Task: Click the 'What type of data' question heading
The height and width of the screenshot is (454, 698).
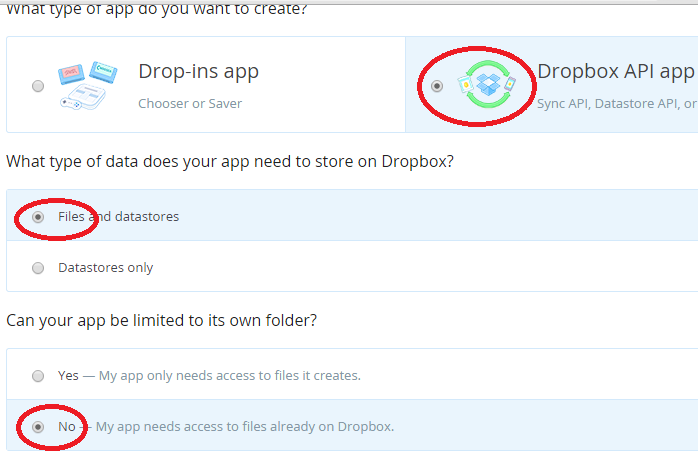Action: point(230,162)
